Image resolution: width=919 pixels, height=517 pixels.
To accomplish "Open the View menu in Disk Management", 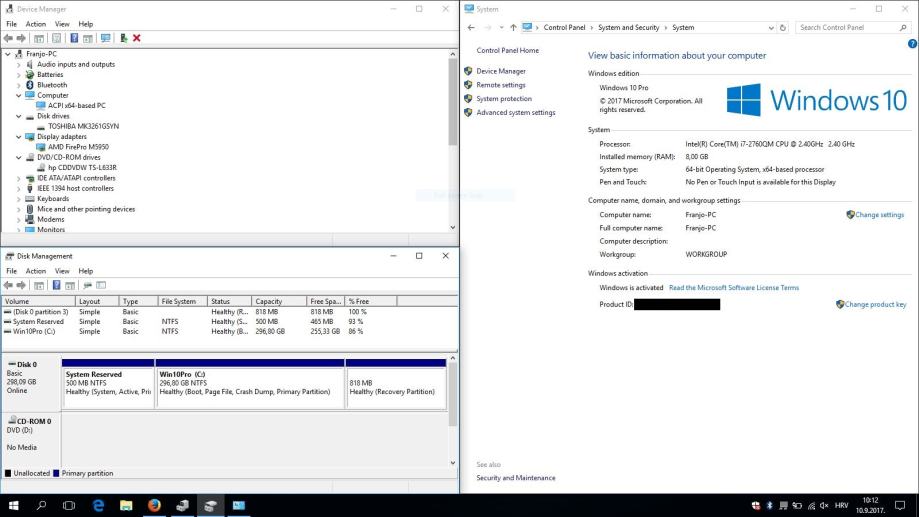I will click(62, 271).
